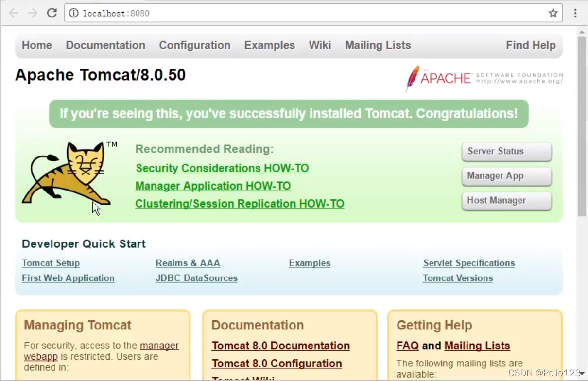Open Find Help in the nav bar
The height and width of the screenshot is (381, 588).
click(x=531, y=45)
